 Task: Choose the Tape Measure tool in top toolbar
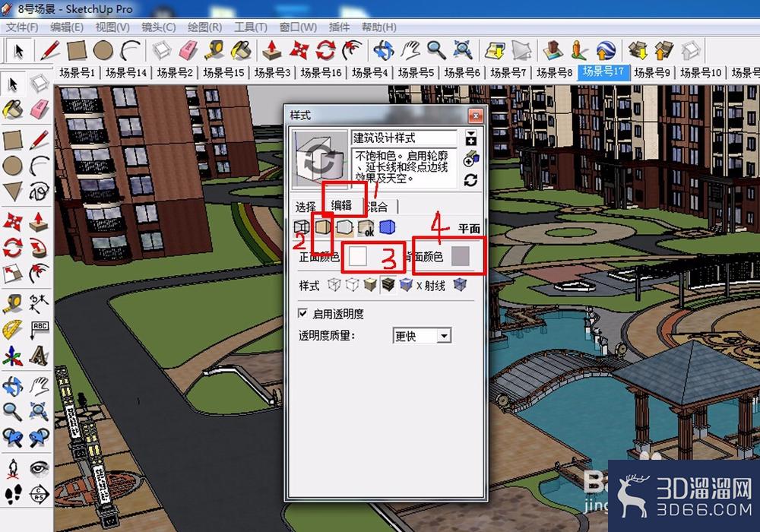pyautogui.click(x=214, y=50)
